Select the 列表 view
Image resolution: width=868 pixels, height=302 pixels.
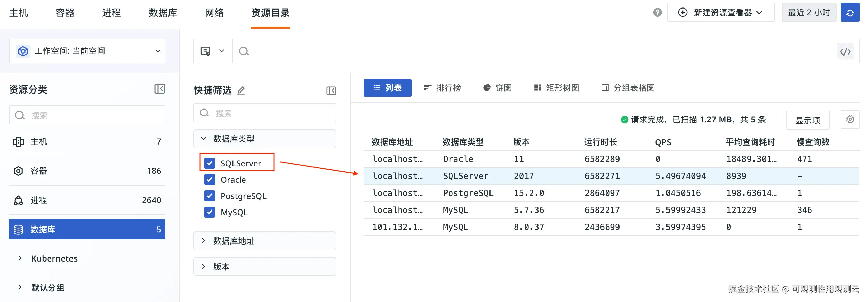coord(387,88)
